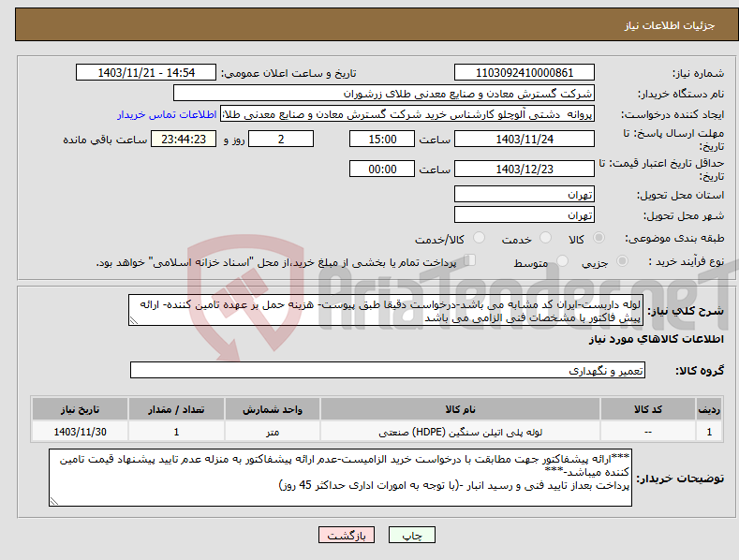The height and width of the screenshot is (560, 739).
Task: Click the بازگشت (back) button
Action: click(347, 535)
